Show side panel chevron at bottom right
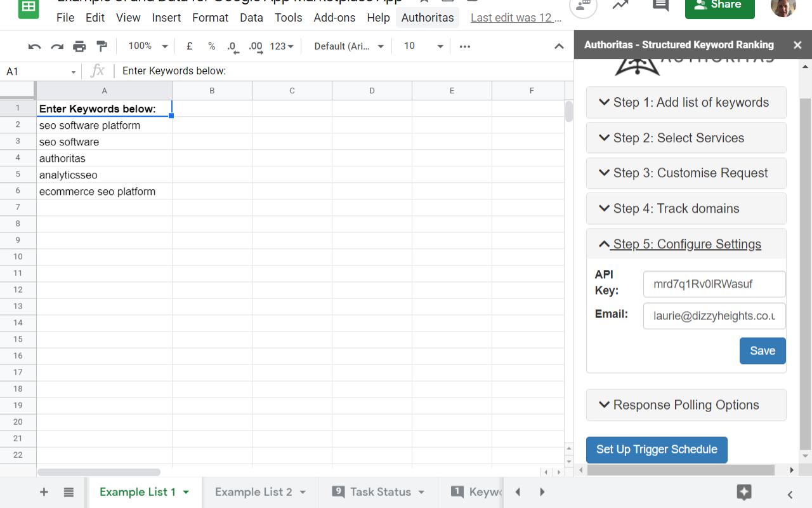Viewport: 812px width, 508px height. coord(790,495)
